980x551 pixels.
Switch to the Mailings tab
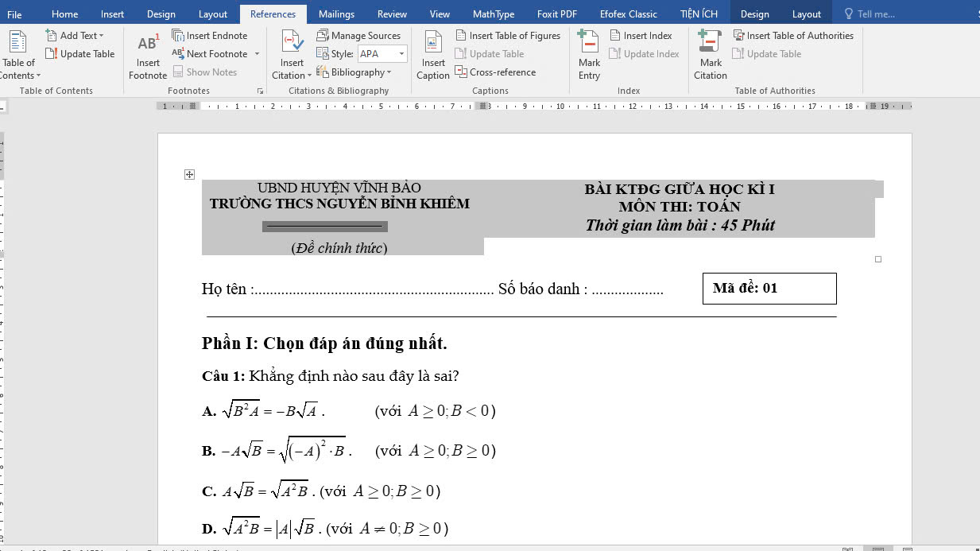336,14
